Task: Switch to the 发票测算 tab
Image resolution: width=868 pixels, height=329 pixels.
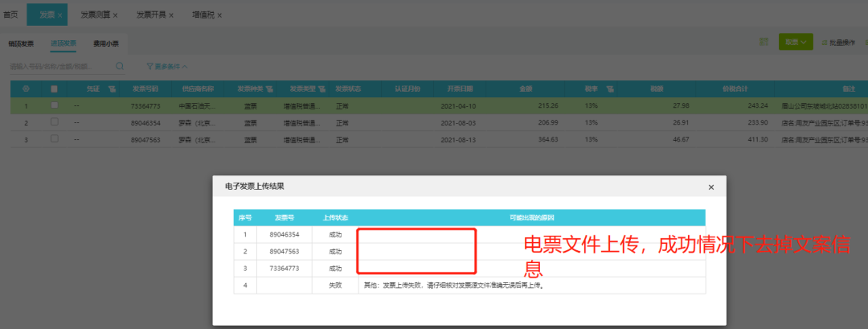Action: tap(95, 15)
